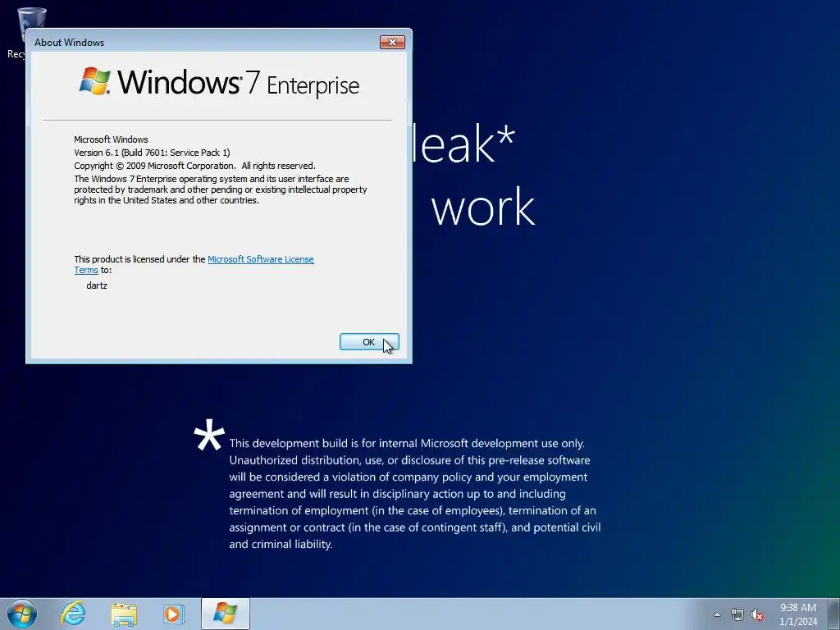Click the Microsoft Windows text line
Image resolution: width=840 pixels, height=630 pixels.
pos(111,139)
